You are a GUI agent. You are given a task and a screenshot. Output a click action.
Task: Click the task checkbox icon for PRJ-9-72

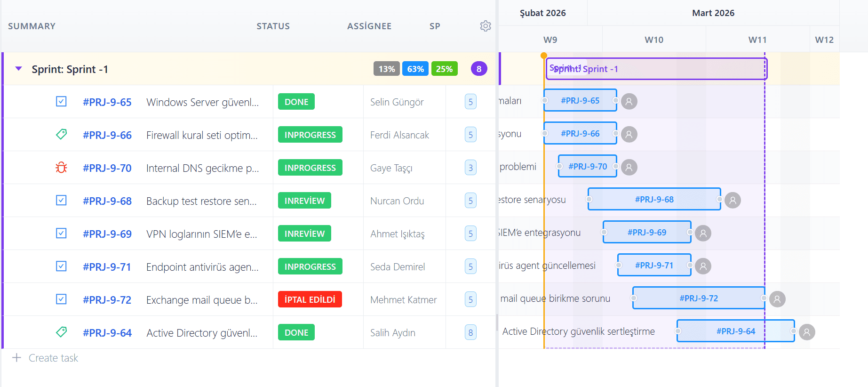(61, 299)
